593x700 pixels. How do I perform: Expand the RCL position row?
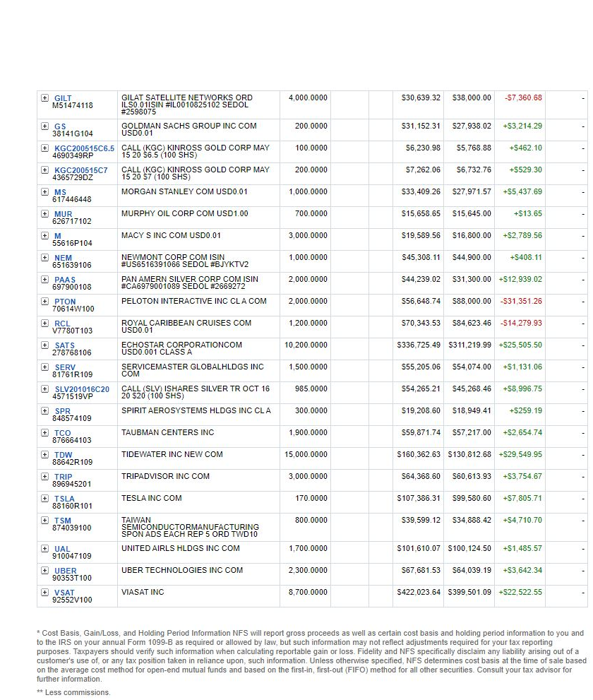(x=44, y=323)
